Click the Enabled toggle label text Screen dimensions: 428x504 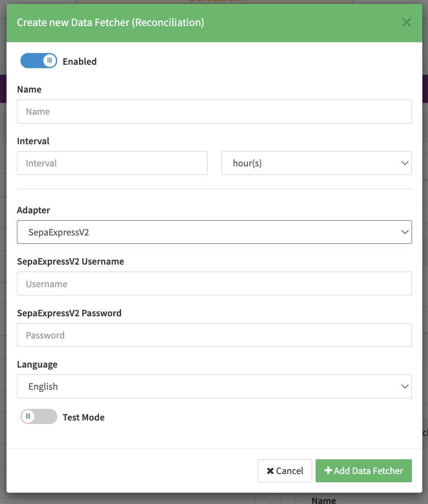[79, 62]
